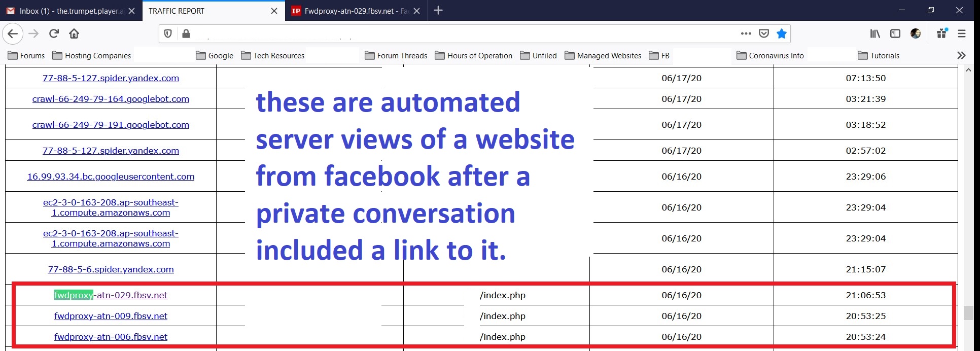Close the Fwdproxy-atn-029.fbsv.net tab
This screenshot has width=980, height=351.
pos(416,11)
